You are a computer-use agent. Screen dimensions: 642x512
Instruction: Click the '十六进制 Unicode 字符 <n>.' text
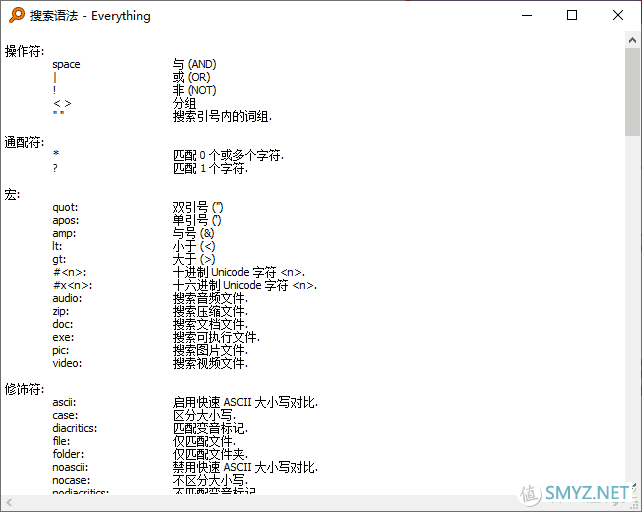(x=245, y=285)
